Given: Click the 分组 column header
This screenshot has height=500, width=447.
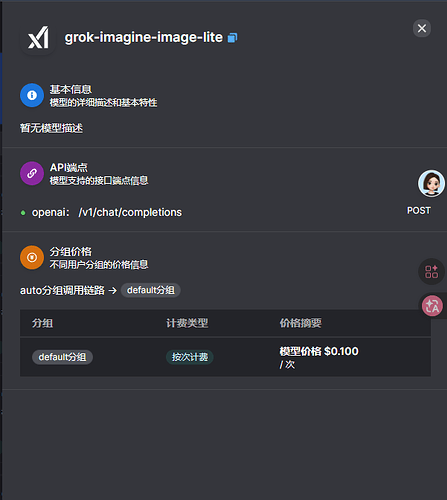Looking at the screenshot, I should 42,323.
